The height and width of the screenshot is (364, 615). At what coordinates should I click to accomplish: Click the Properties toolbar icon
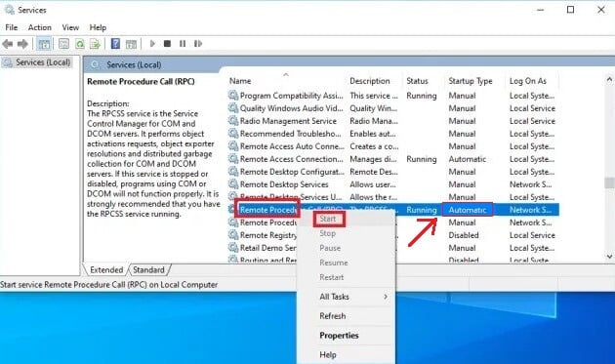[63, 44]
